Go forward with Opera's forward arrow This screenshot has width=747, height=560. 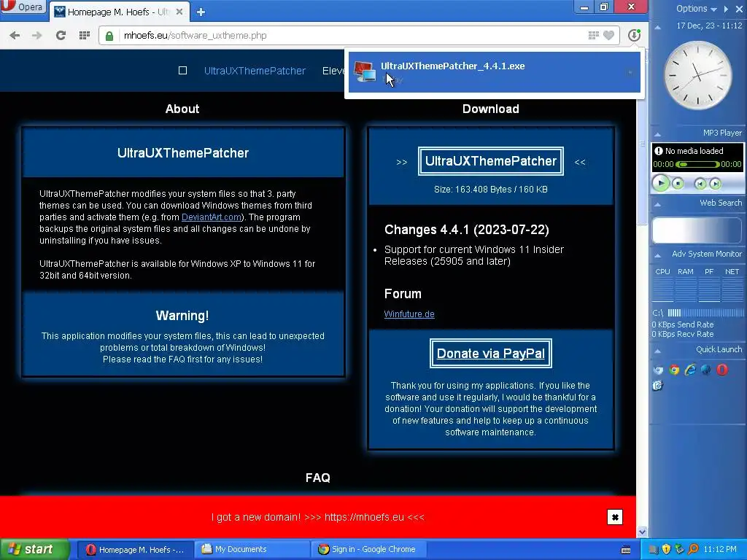pyautogui.click(x=36, y=36)
